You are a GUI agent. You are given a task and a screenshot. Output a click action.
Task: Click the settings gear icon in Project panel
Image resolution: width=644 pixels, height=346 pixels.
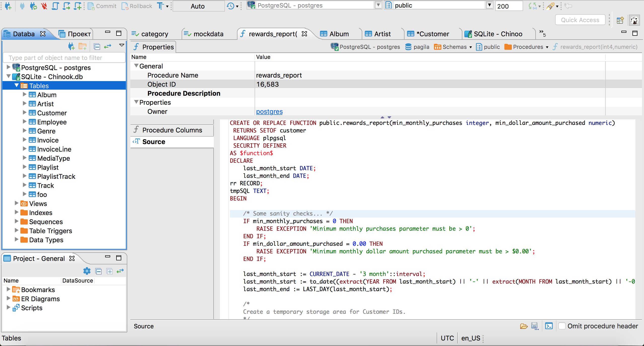87,271
